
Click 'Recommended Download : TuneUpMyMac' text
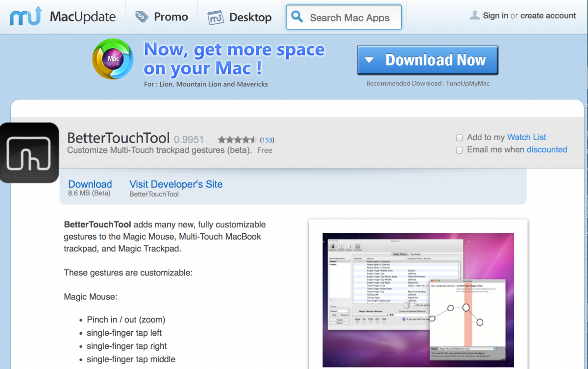tap(428, 83)
